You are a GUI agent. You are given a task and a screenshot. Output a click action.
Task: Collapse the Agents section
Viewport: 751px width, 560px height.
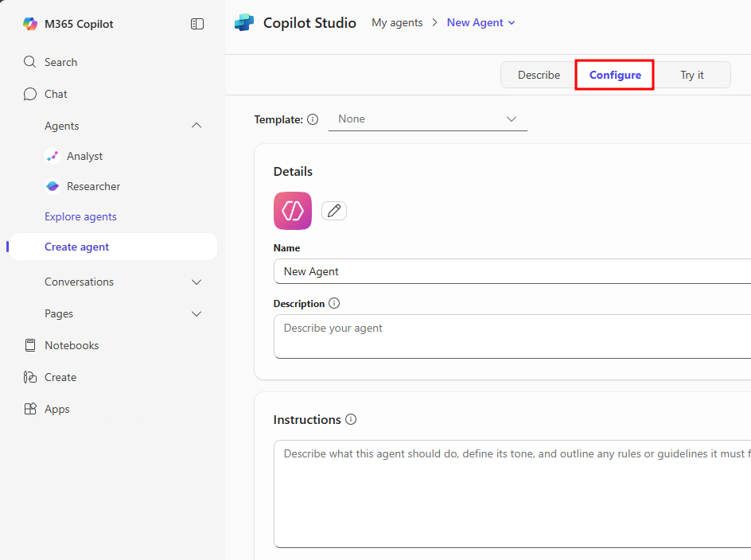197,126
